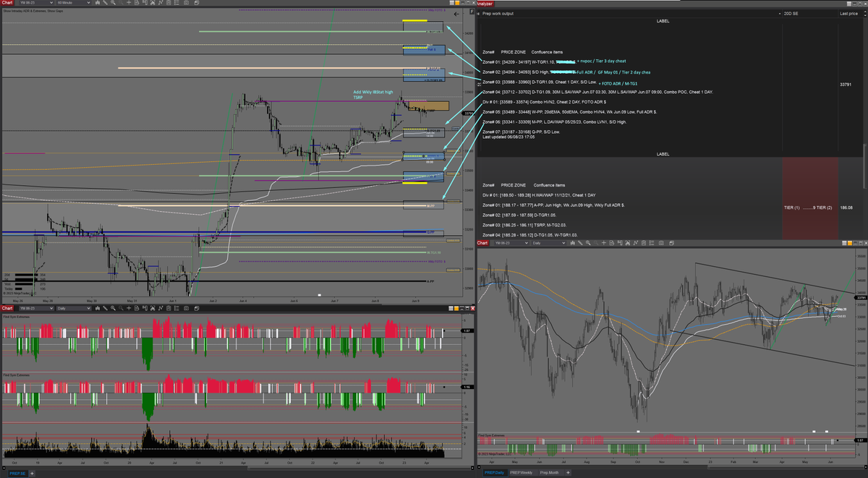Open YM 06-23 instrument dropdown, 60 Minute chart
This screenshot has width=868, height=478.
[36, 3]
